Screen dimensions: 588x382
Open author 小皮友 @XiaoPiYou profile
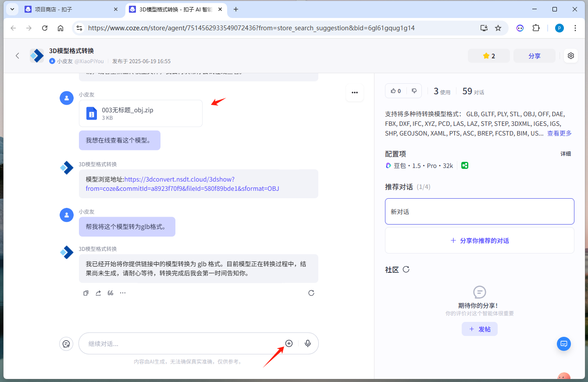(77, 61)
